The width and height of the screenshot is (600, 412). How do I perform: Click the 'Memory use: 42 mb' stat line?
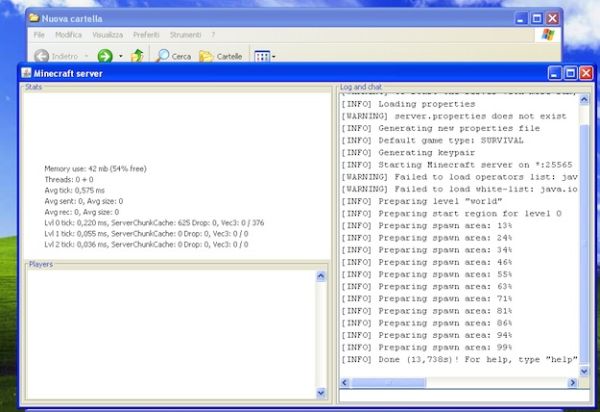point(95,169)
